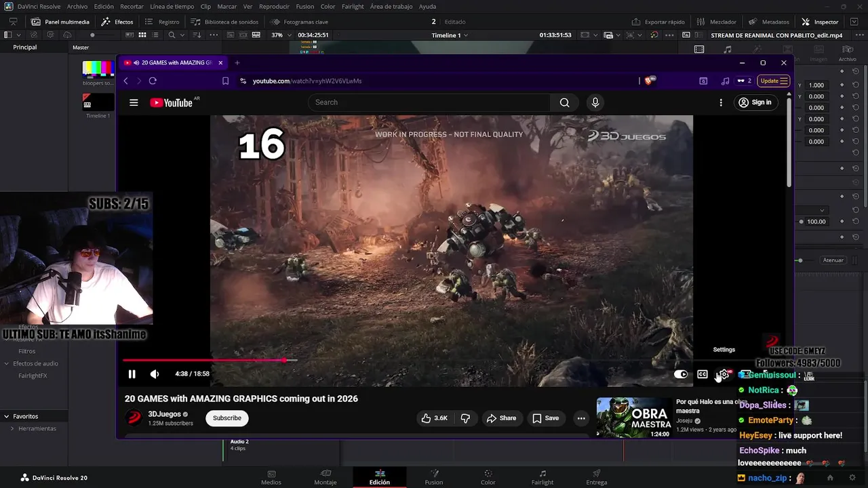Start voice search with microphone icon
This screenshot has height=488, width=868.
coord(595,102)
